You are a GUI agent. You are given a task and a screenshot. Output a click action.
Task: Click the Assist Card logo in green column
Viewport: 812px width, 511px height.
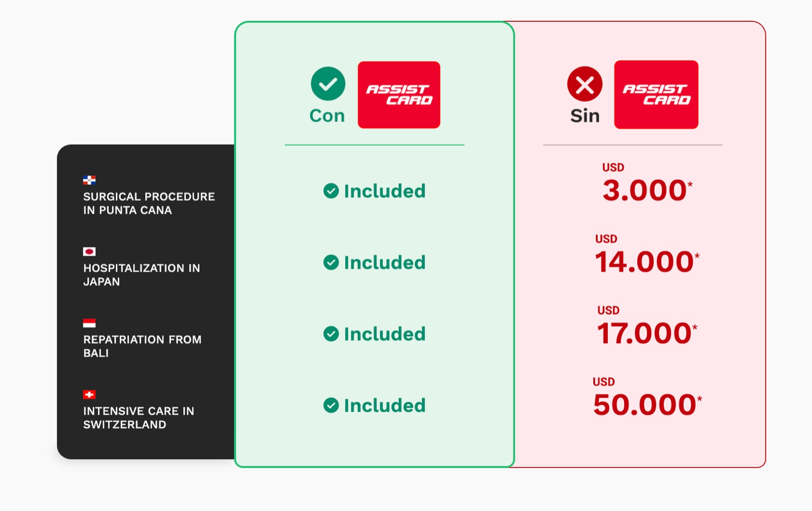(x=399, y=95)
